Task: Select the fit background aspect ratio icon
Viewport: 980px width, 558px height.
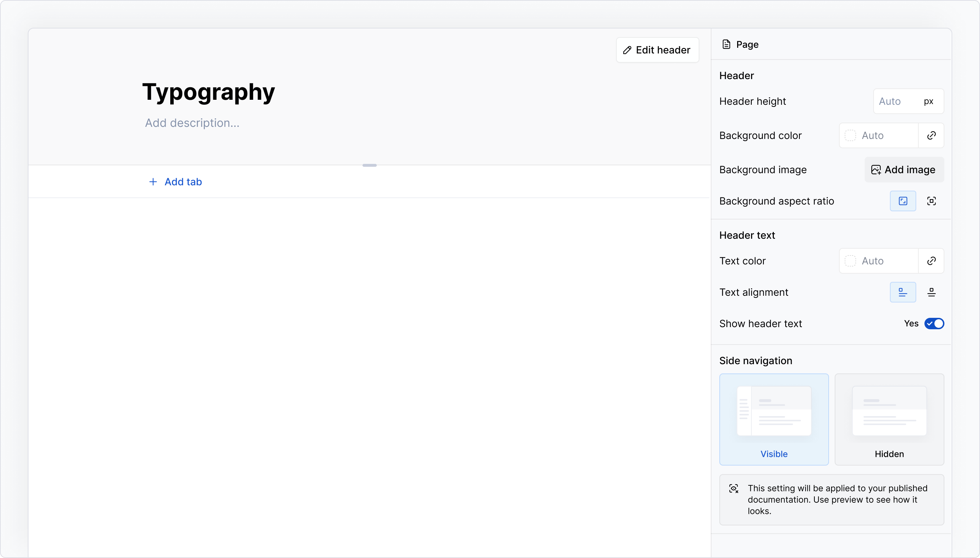Action: (931, 201)
